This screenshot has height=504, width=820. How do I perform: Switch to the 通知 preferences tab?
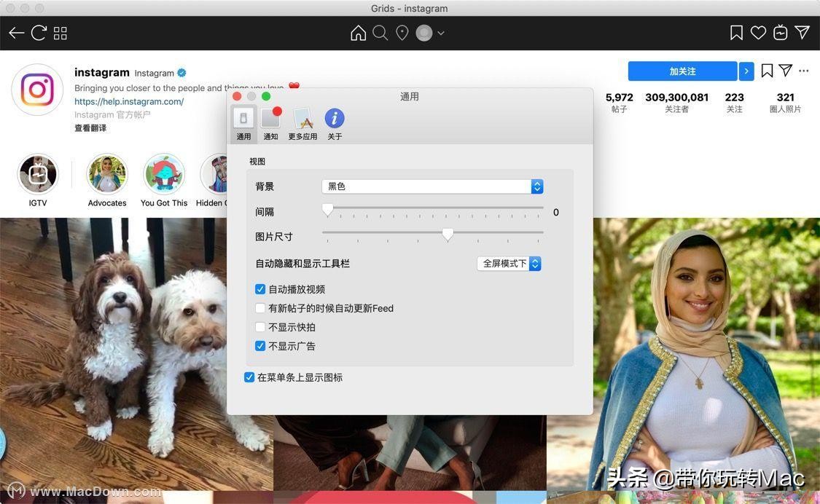pyautogui.click(x=270, y=122)
